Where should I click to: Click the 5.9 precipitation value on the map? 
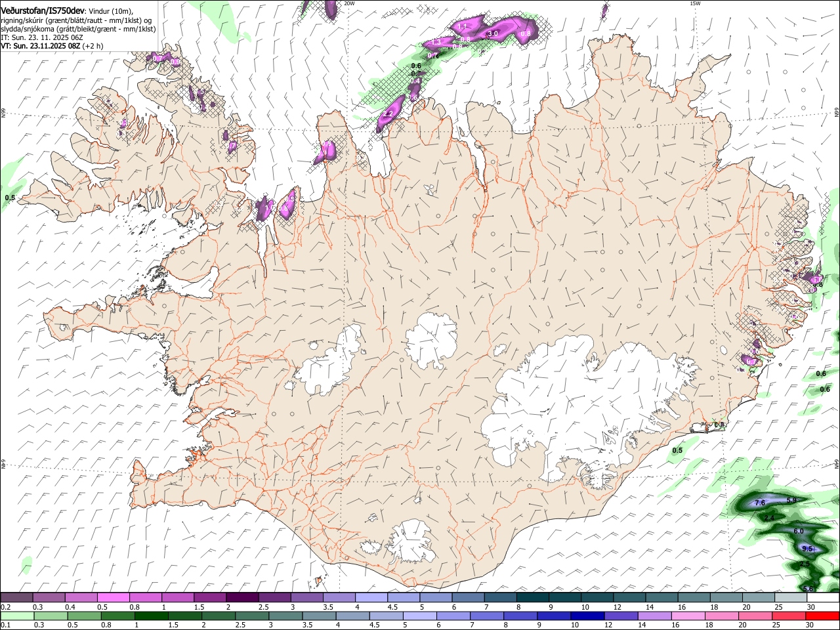[x=791, y=500]
